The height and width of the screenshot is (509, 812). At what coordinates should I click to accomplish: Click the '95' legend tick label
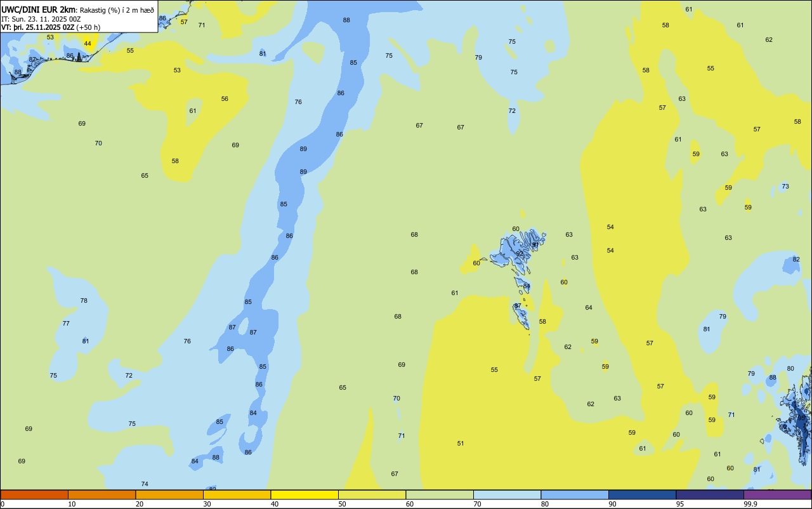680,504
